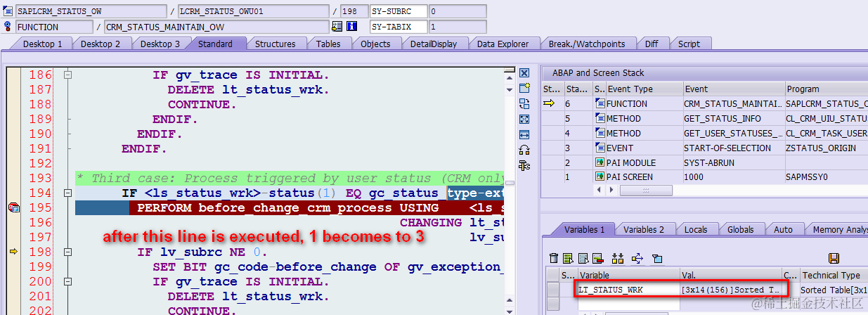
Task: Click the PAI SCREEN entry icon in the stack
Action: click(600, 177)
